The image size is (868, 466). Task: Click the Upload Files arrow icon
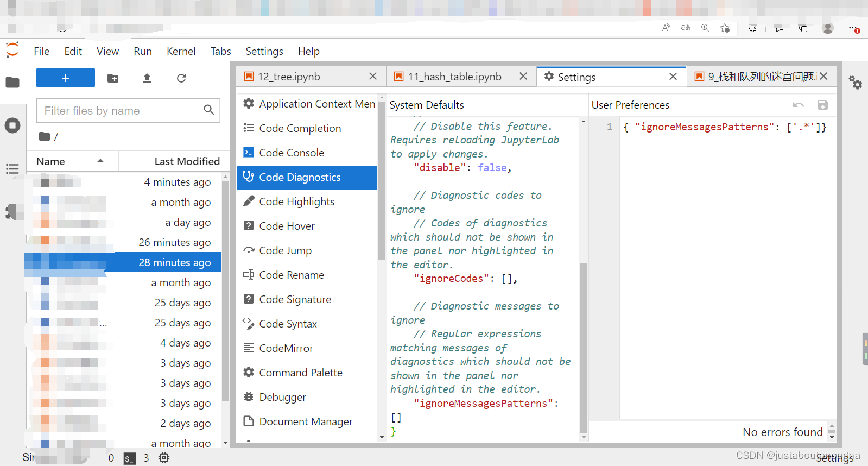pyautogui.click(x=147, y=78)
